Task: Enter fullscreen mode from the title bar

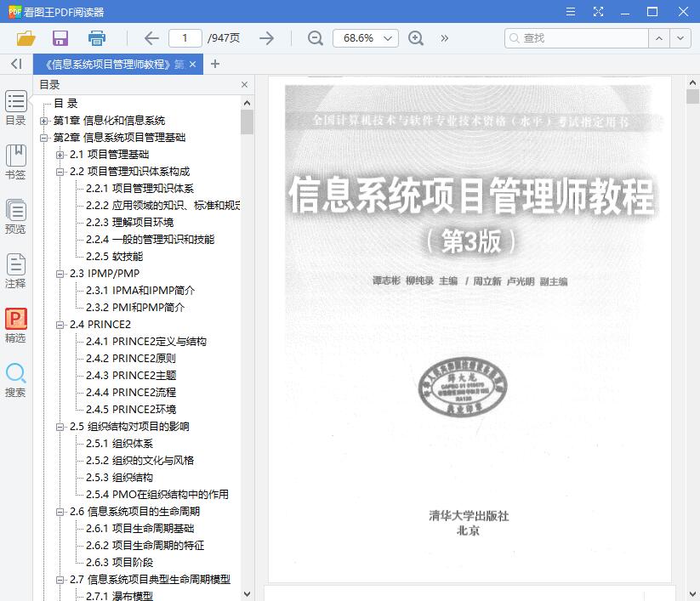Action: point(598,12)
